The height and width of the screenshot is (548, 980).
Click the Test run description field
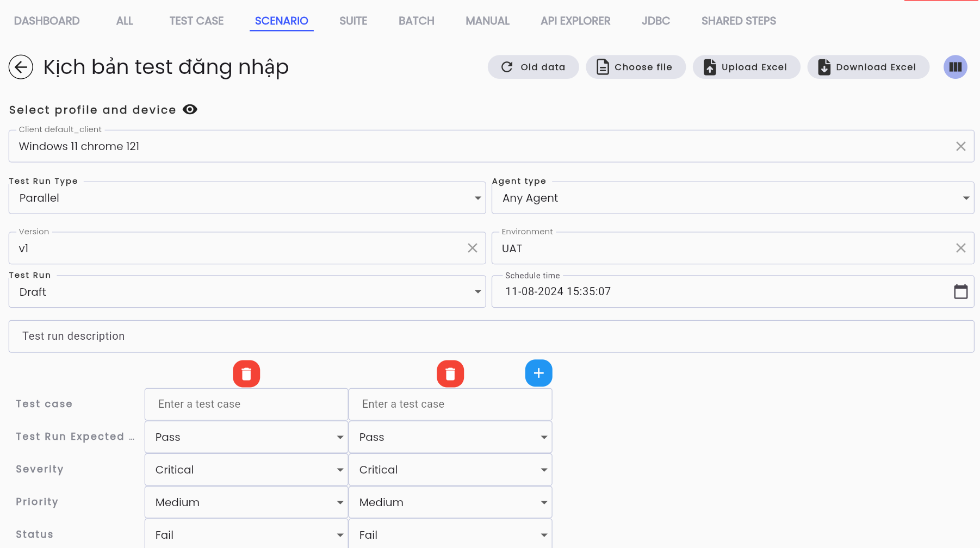491,336
